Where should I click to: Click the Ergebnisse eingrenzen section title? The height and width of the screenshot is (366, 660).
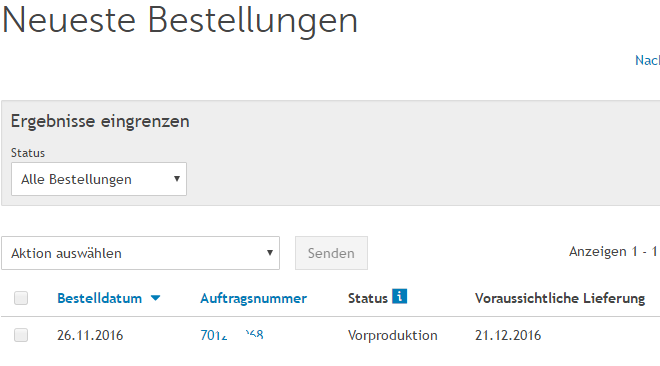pos(100,121)
